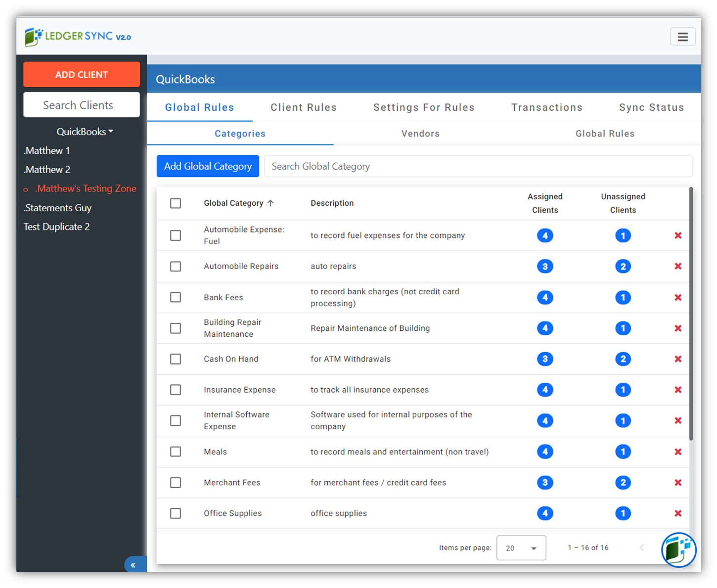Delete the Meals category

coord(678,452)
